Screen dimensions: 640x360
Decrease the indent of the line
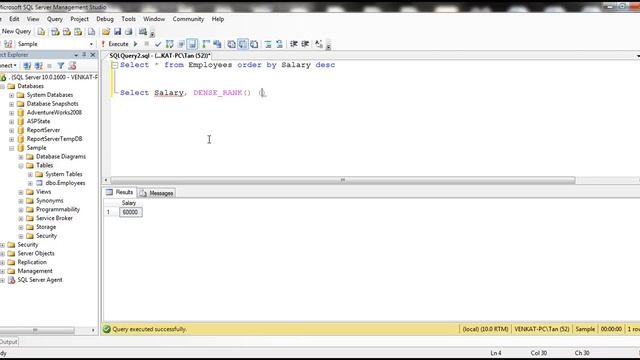click(293, 44)
